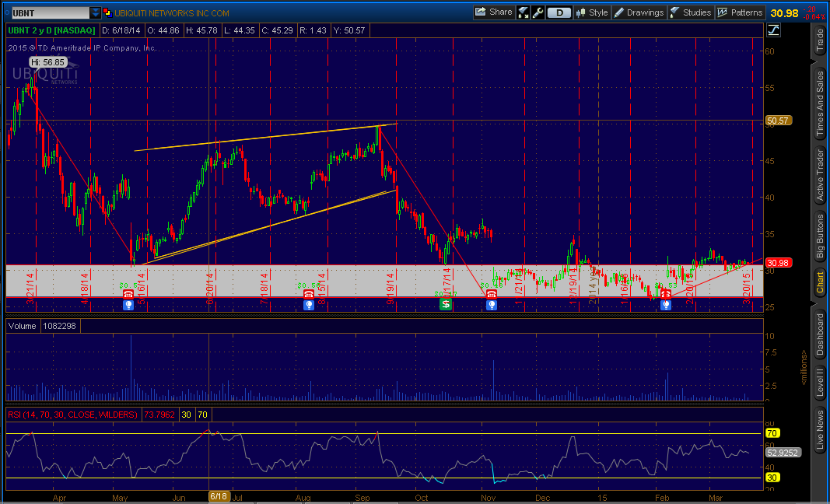Open the edit studies flask icon

[x=524, y=12]
